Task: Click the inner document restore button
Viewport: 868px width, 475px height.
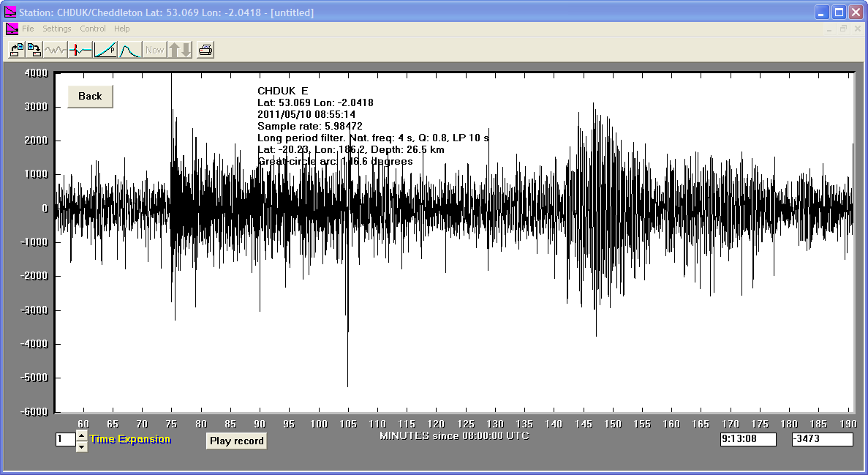Action: [x=843, y=29]
